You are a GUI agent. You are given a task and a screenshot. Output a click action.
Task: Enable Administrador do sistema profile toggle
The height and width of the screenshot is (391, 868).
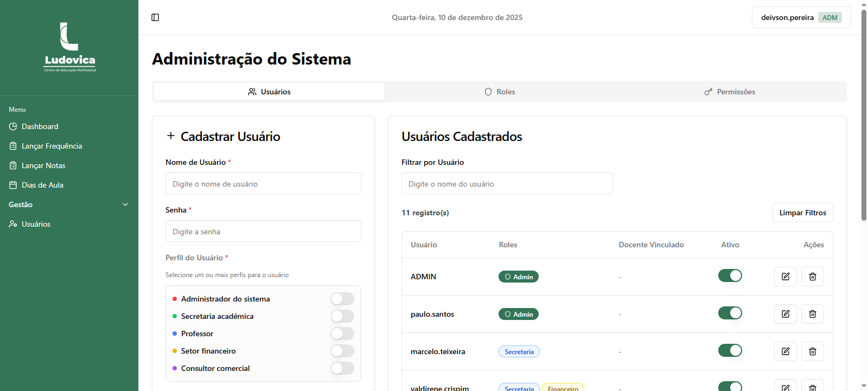click(342, 299)
